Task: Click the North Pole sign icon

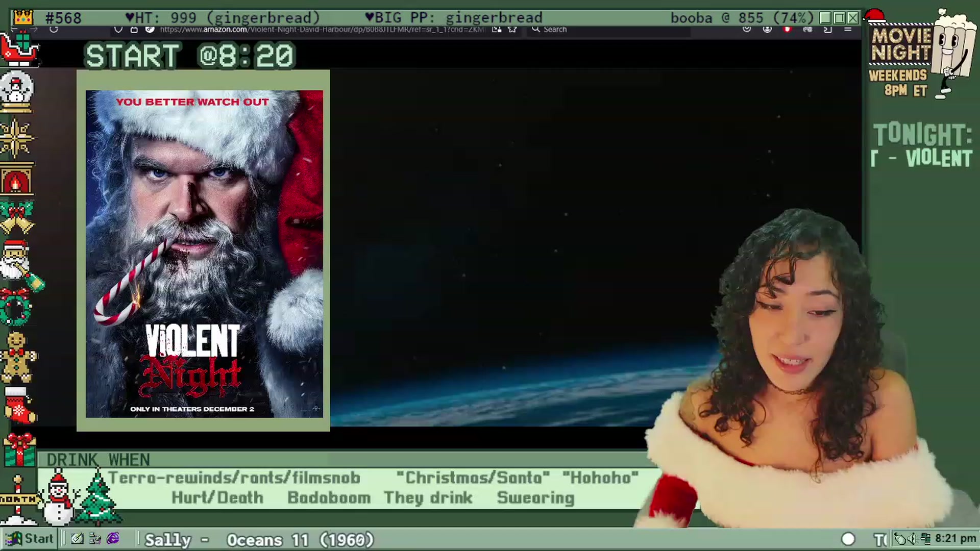Action: [x=18, y=500]
